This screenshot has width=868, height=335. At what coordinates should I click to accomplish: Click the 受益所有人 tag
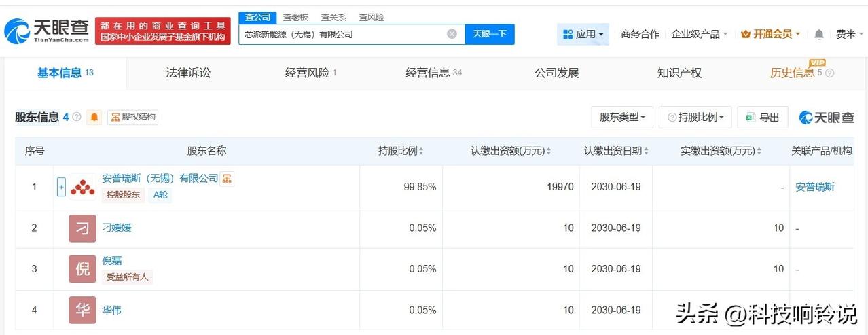coord(128,277)
